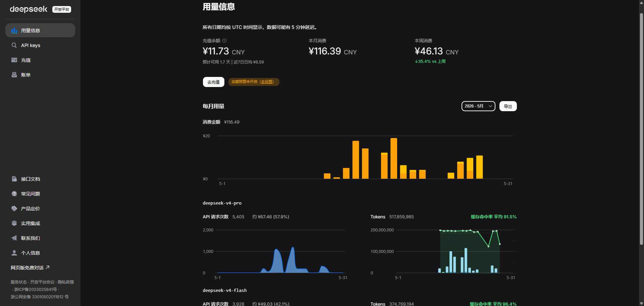Screen dimensions: 644x306
Task: Click the 5,405 API request count
Action: 238,217
